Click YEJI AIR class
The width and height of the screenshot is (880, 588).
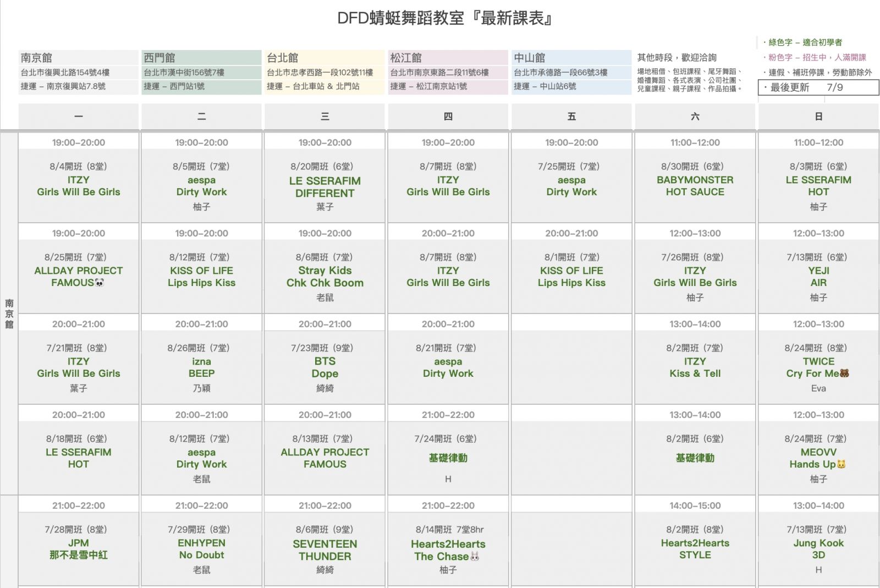click(x=818, y=277)
